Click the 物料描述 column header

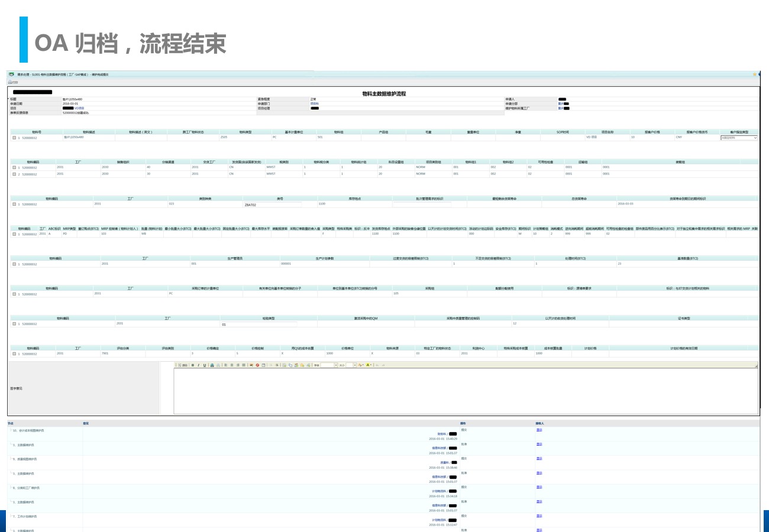(x=89, y=132)
